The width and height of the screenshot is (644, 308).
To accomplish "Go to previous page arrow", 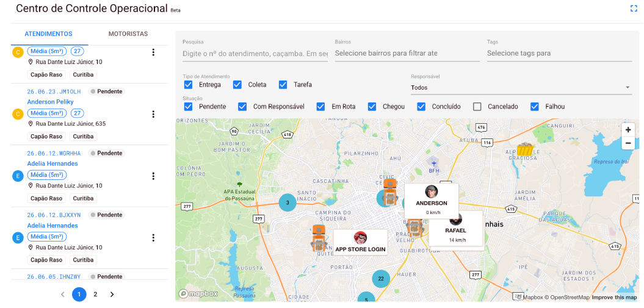I will (x=62, y=294).
